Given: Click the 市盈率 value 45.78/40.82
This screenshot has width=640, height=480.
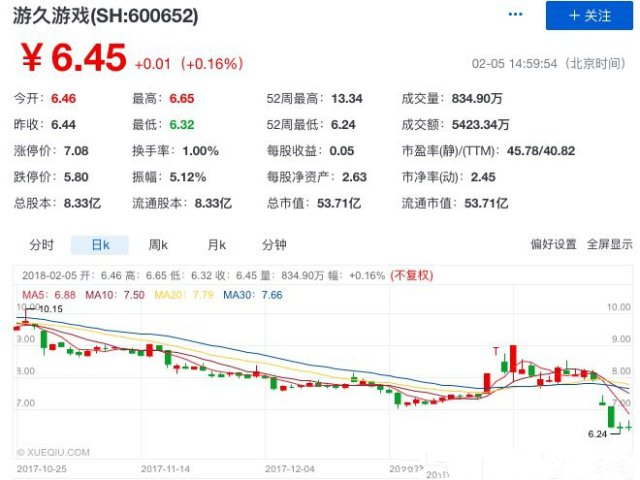Looking at the screenshot, I should 541,151.
